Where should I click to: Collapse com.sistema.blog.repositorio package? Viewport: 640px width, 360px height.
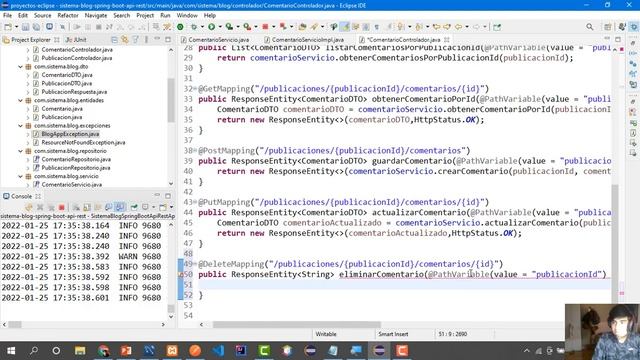pos(20,151)
